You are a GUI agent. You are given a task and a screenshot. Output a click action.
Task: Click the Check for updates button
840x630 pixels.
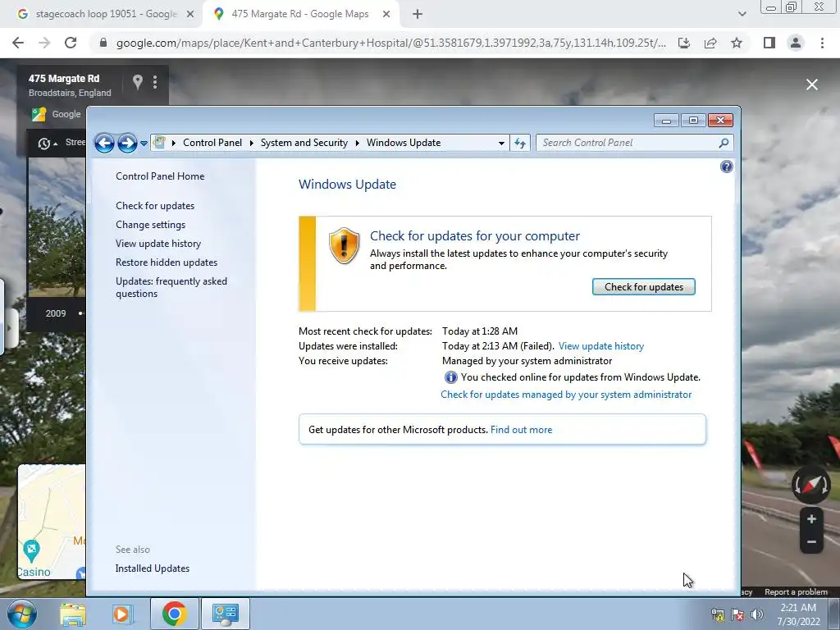643,286
